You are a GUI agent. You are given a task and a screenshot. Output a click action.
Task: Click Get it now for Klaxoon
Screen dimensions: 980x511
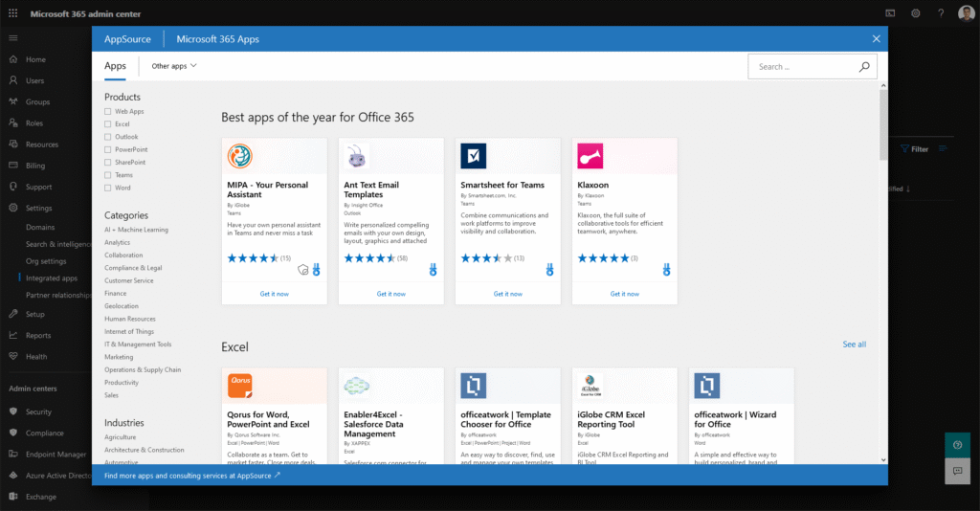[625, 294]
